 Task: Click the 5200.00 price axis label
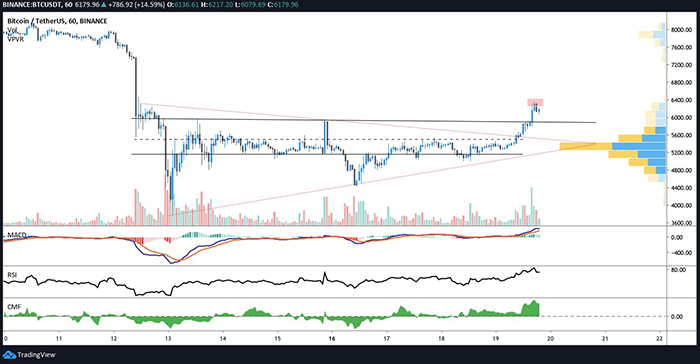point(681,153)
